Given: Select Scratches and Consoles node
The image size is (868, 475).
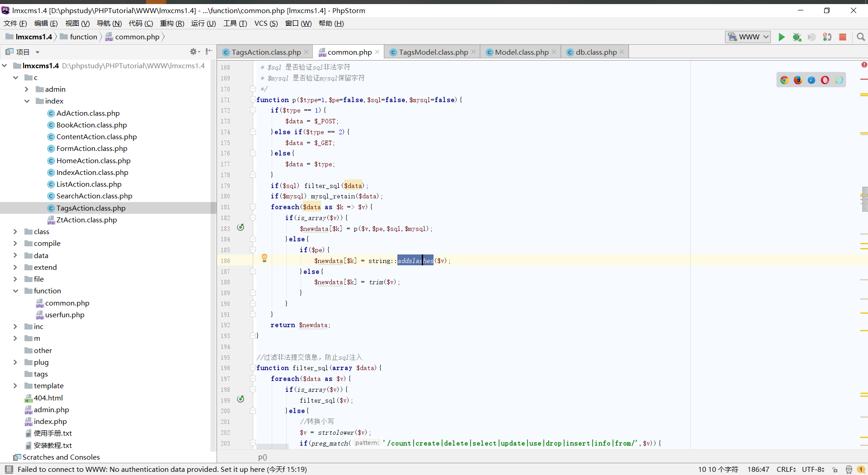Looking at the screenshot, I should pyautogui.click(x=61, y=457).
